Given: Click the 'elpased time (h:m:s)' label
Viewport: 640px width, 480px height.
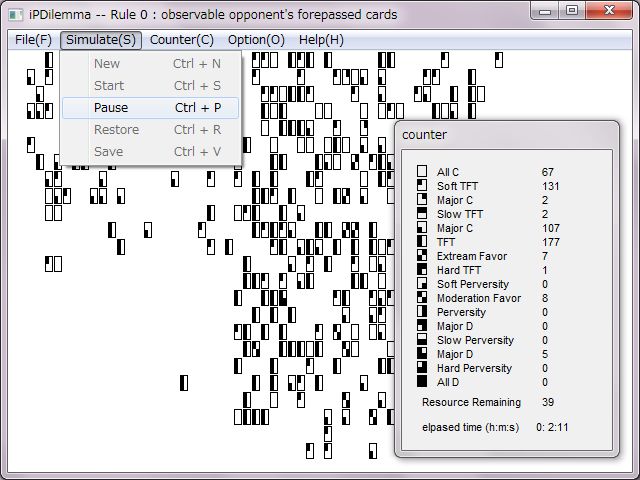Looking at the screenshot, I should tap(471, 427).
